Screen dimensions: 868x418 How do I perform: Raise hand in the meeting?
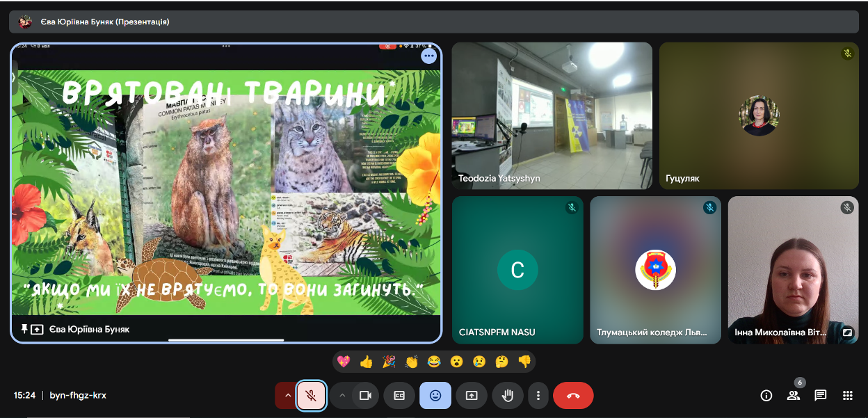pos(508,395)
